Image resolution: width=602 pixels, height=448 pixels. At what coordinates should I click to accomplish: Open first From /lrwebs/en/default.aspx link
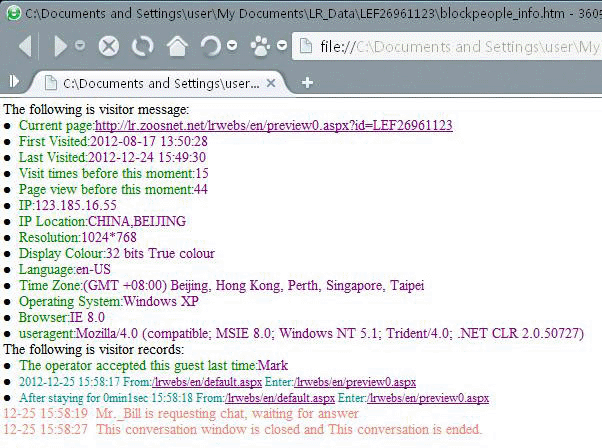[x=207, y=382]
